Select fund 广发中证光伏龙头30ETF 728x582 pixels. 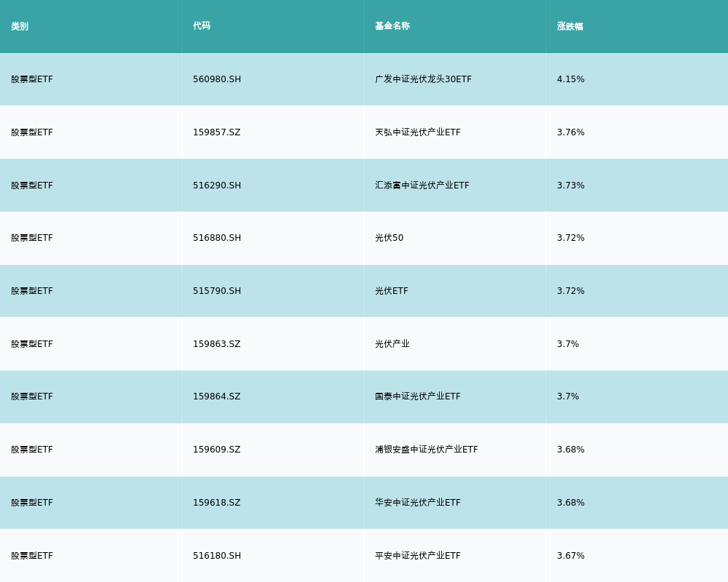point(423,79)
